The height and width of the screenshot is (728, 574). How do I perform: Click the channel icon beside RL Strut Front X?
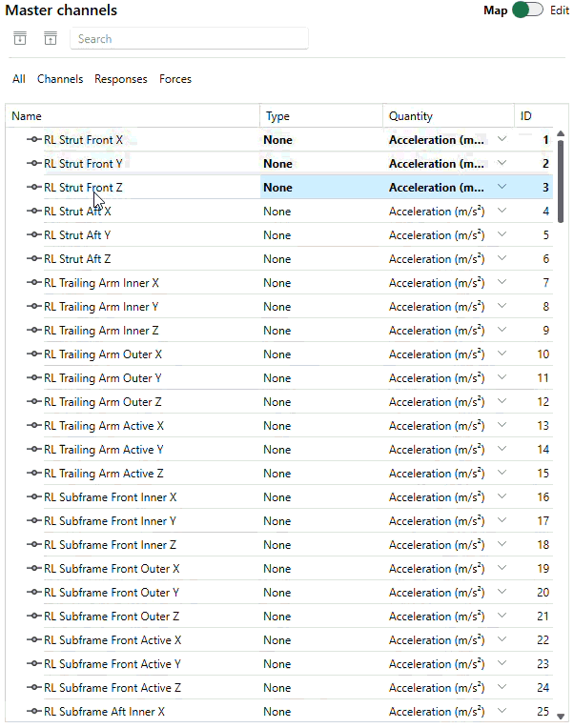coord(33,140)
